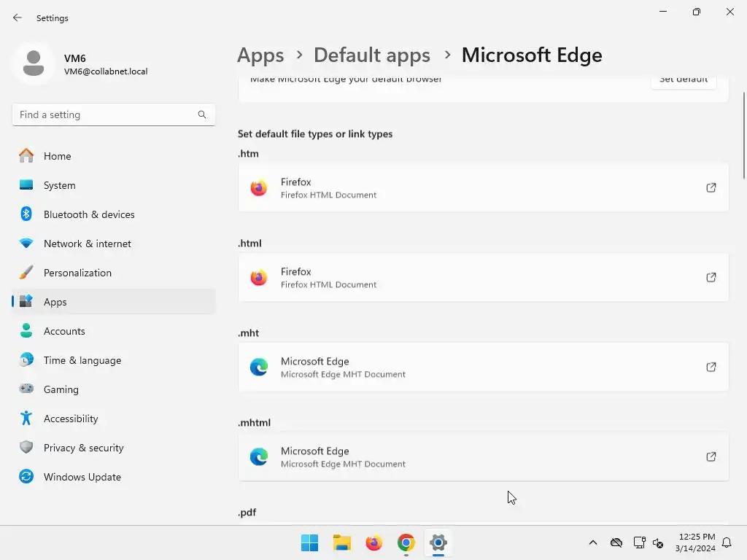Image resolution: width=747 pixels, height=560 pixels.
Task: Click the open-link icon for .htm
Action: [711, 188]
